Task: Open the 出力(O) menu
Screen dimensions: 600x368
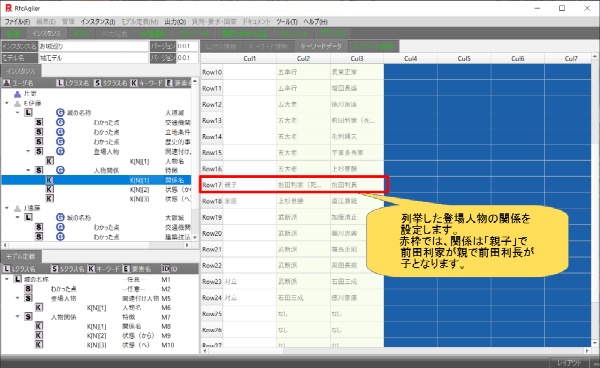Action: click(x=175, y=22)
